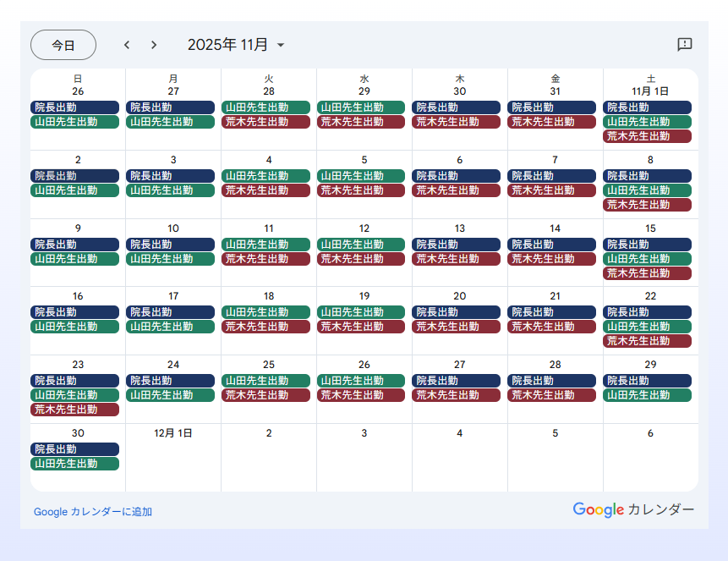
Task: Open 山田先生出勤 event on Wednesday November 26
Action: (x=361, y=381)
